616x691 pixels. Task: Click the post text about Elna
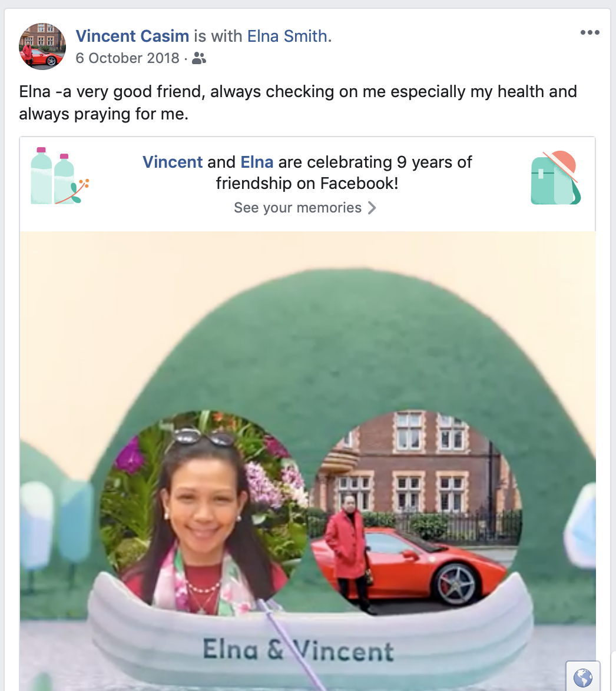point(298,102)
